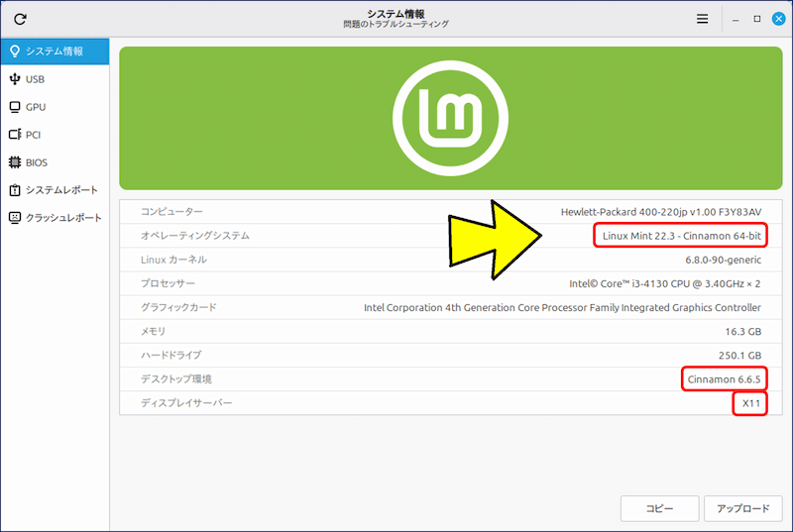Open the hamburger menu icon
Image resolution: width=793 pixels, height=532 pixels.
coord(702,19)
